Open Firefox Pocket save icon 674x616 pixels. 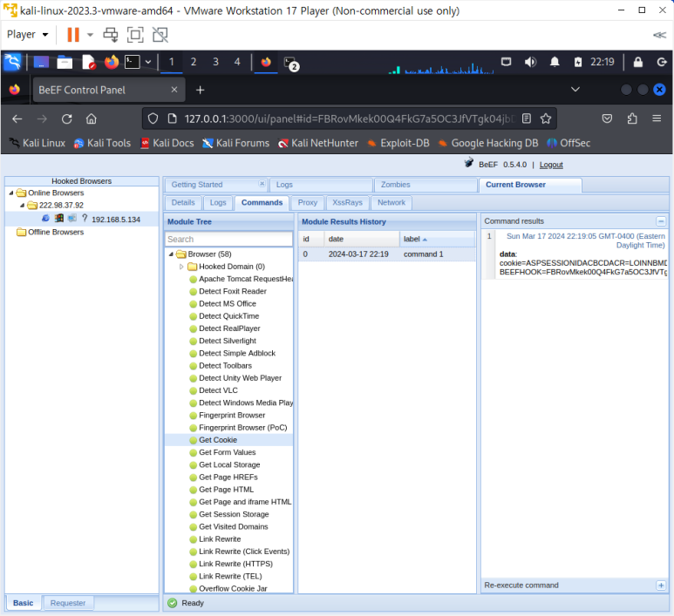(x=607, y=118)
